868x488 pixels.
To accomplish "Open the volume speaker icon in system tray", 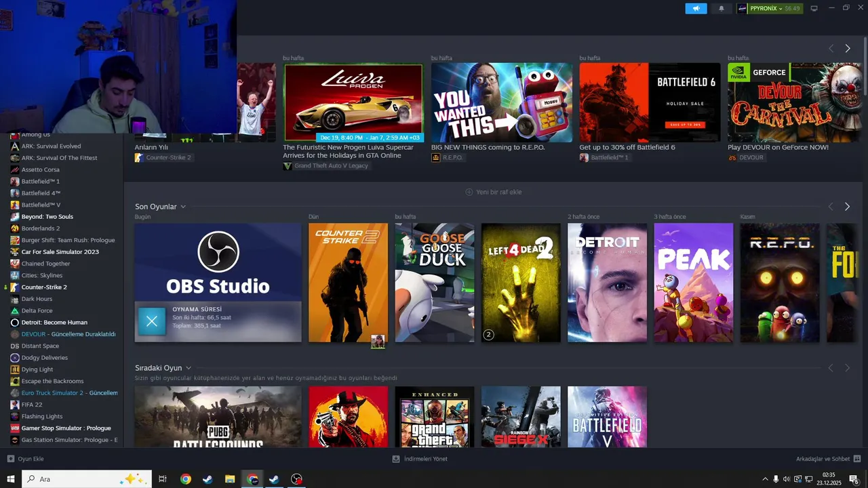I will point(786,479).
